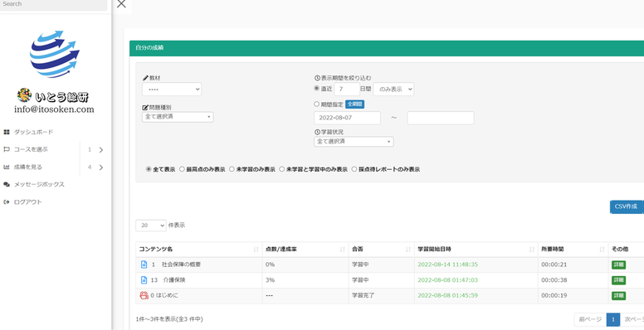Select the 未学習のみ表示 radio button
This screenshot has width=644, height=330.
pos(232,169)
